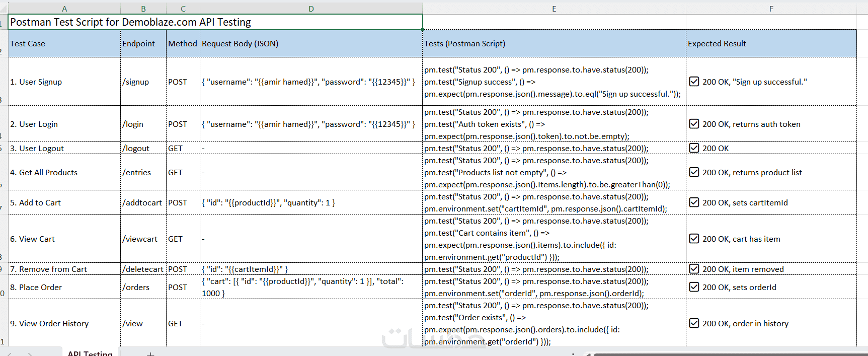Uncheck the Get All Products result checkbox
This screenshot has width=868, height=356.
694,172
